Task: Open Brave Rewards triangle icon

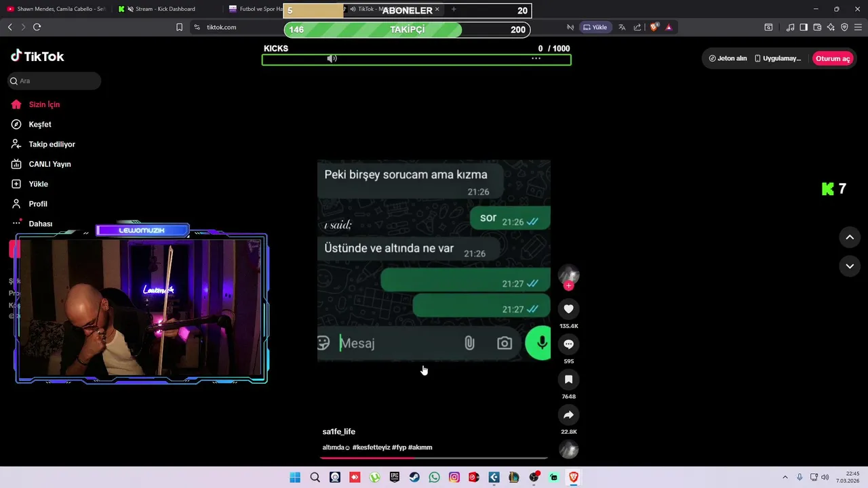Action: (x=669, y=27)
